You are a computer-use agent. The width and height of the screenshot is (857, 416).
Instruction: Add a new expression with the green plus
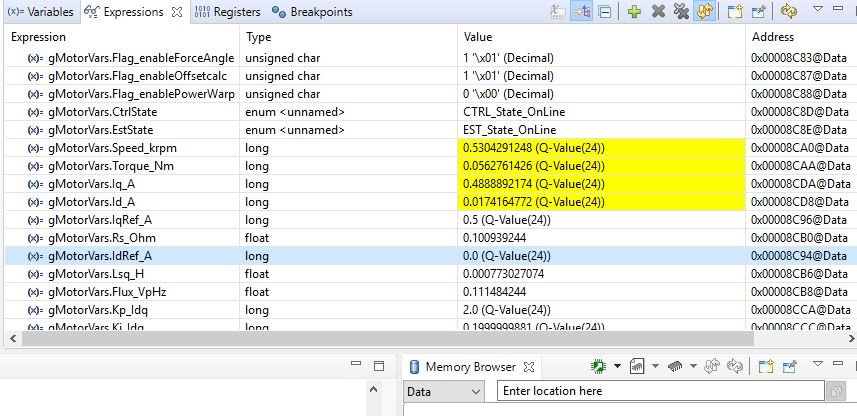[x=634, y=11]
